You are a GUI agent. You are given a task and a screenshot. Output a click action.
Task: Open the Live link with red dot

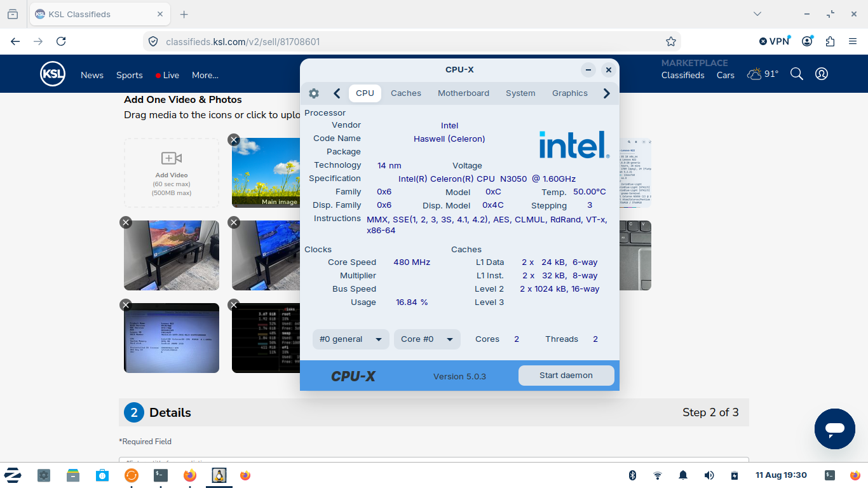pyautogui.click(x=167, y=75)
